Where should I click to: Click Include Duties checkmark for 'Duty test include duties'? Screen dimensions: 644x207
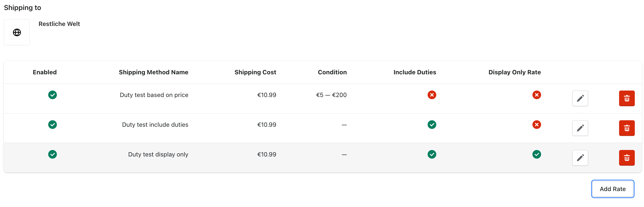432,125
